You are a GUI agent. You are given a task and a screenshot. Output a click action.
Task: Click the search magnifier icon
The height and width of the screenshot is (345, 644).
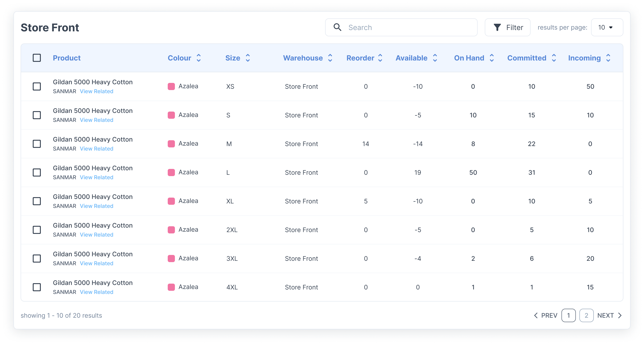click(x=337, y=27)
